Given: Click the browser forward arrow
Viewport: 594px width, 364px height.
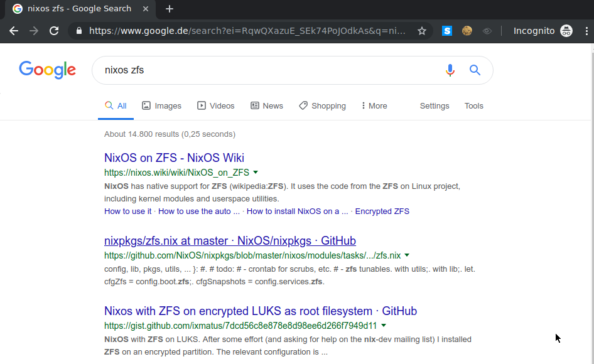Looking at the screenshot, I should [x=34, y=31].
